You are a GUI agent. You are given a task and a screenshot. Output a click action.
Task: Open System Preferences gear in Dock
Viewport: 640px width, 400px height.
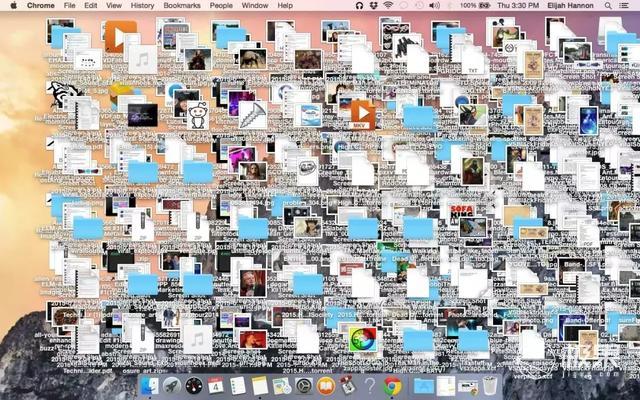(304, 386)
